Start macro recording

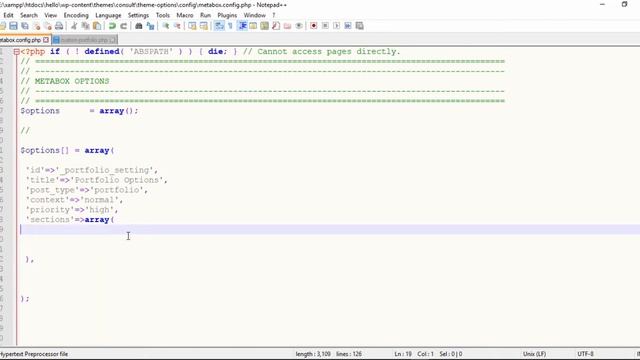click(x=313, y=26)
